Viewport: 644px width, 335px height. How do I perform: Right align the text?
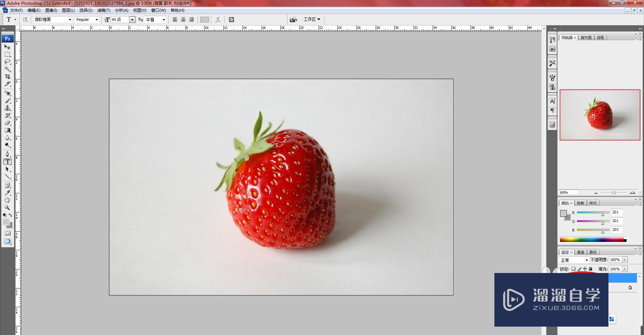pyautogui.click(x=191, y=19)
